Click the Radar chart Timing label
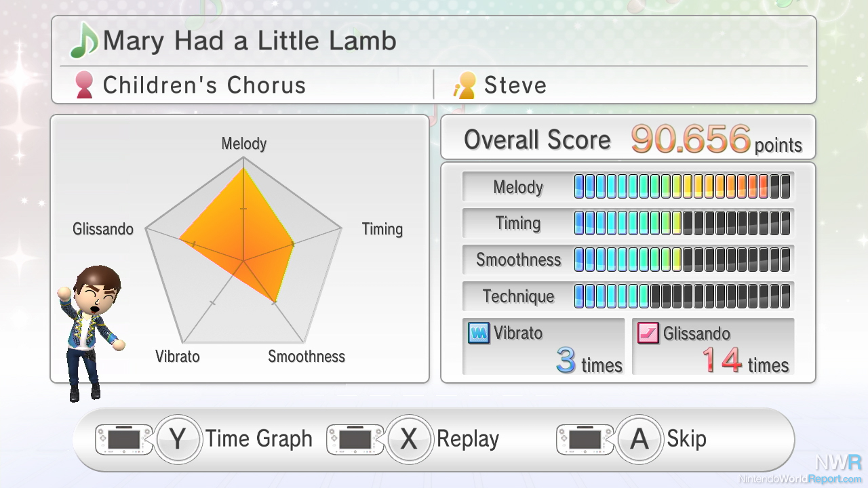The width and height of the screenshot is (868, 488). [x=382, y=229]
